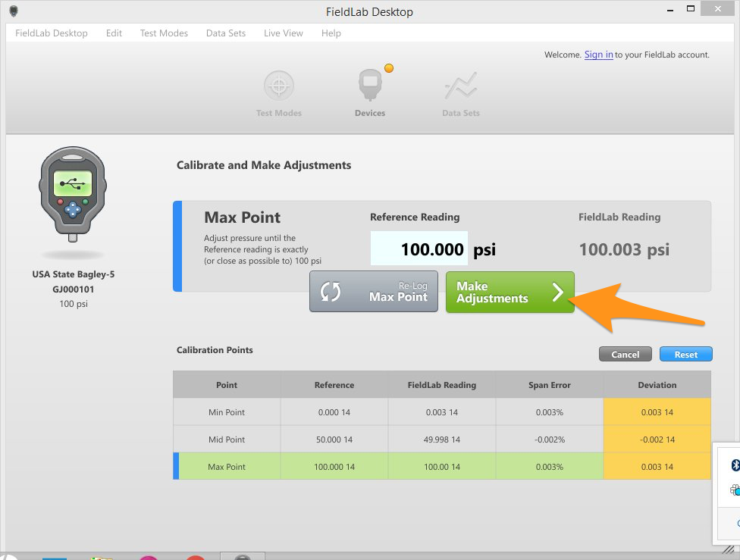
Task: Click Mid Point reference value 50.000 14
Action: [x=334, y=440]
